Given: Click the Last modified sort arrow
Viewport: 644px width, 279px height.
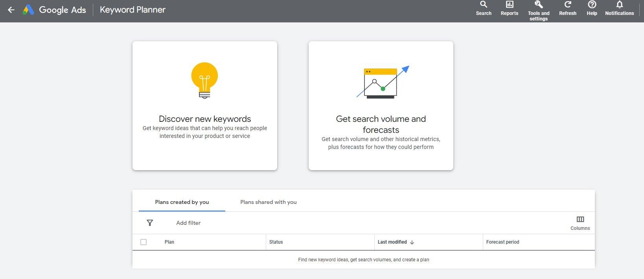Looking at the screenshot, I should coord(412,242).
